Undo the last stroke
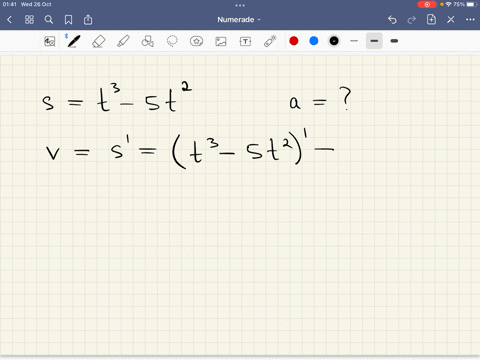Image resolution: width=480 pixels, height=360 pixels. point(392,20)
